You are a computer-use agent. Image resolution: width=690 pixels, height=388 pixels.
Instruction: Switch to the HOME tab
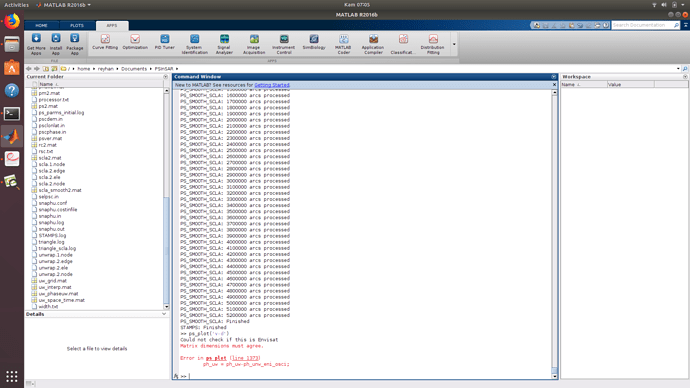[41, 26]
